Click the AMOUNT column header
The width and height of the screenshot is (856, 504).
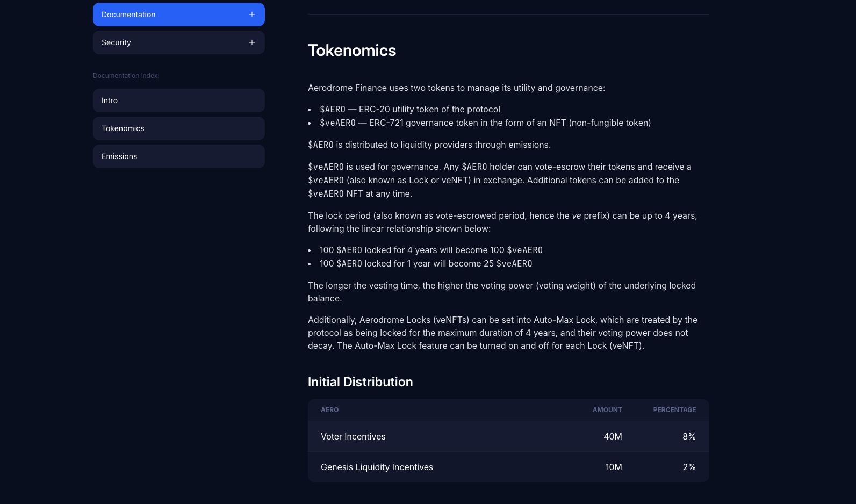pyautogui.click(x=607, y=410)
